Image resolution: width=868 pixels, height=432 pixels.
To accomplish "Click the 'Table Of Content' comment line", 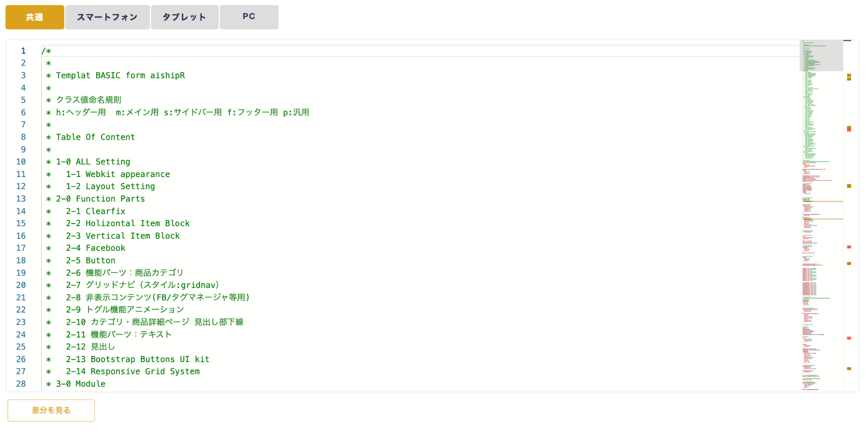I will (95, 137).
